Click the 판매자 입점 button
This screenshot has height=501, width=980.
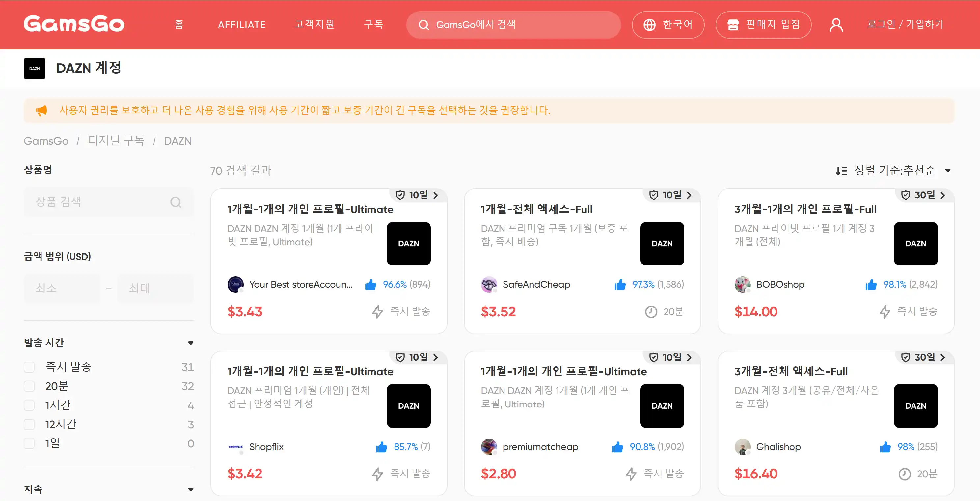[x=763, y=25]
